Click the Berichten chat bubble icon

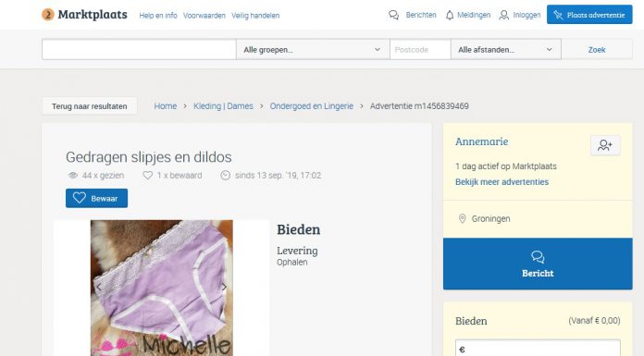[393, 15]
